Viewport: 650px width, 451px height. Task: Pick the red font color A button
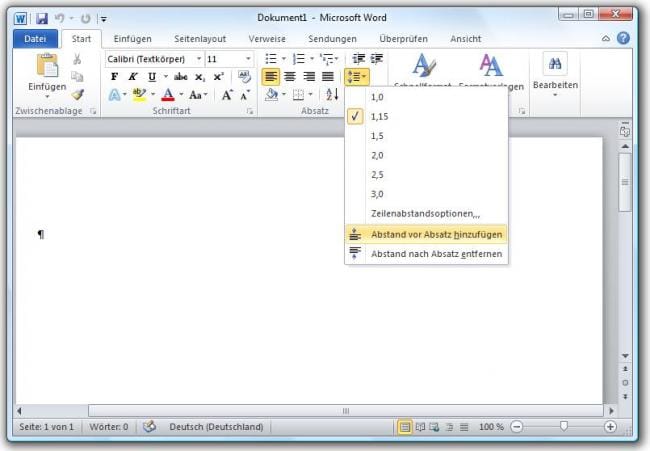(x=168, y=95)
